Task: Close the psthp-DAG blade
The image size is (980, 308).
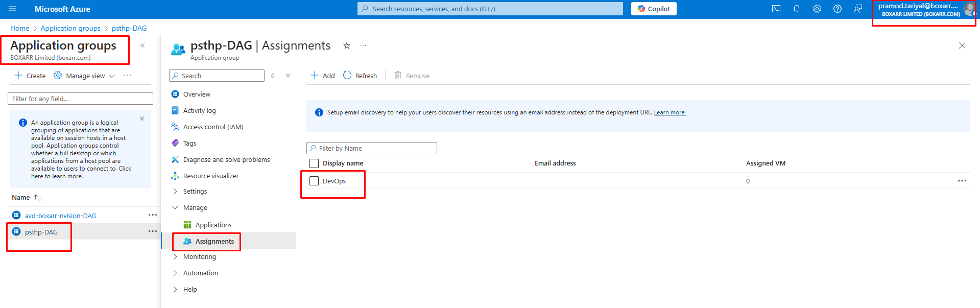Action: 962,45
